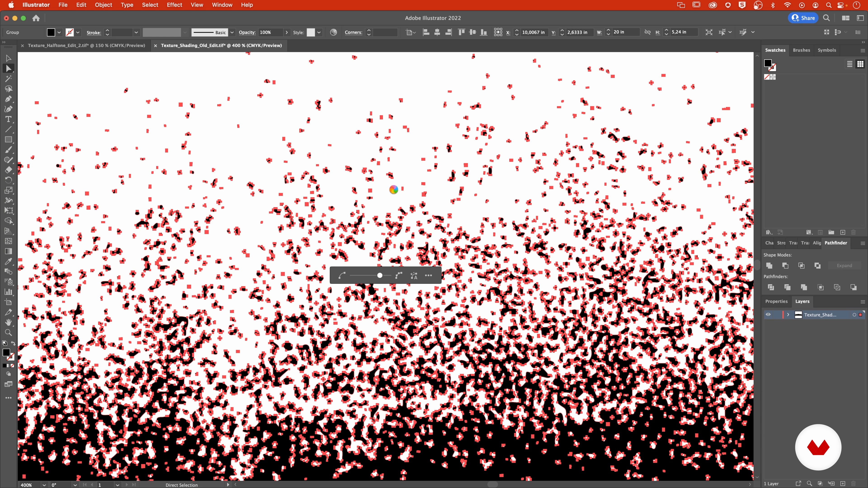The height and width of the screenshot is (488, 868).
Task: Set fill to None in toolbar
Action: click(12, 365)
